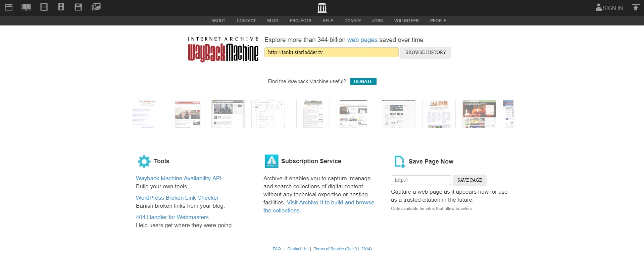This screenshot has width=644, height=258.
Task: Open the Software floppy-disk icon
Action: pos(78,7)
